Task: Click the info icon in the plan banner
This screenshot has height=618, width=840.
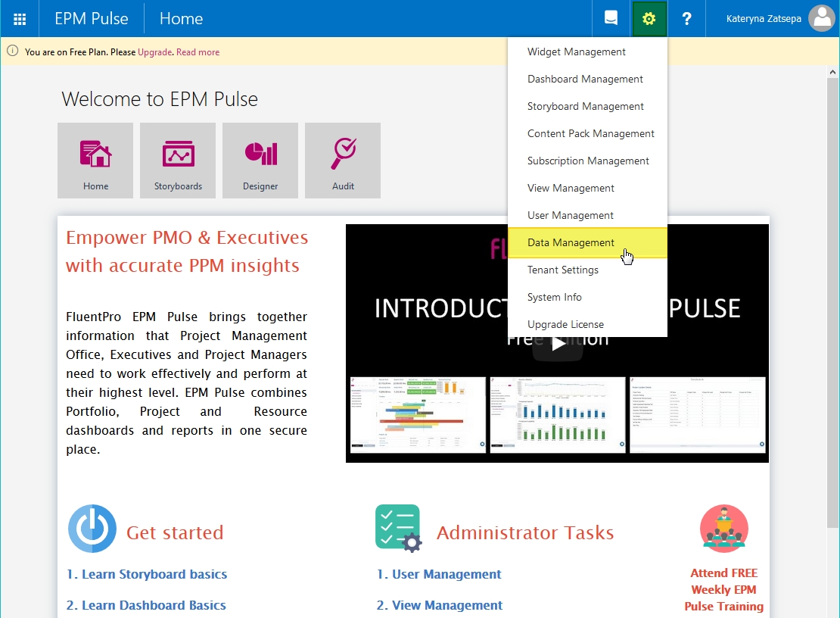Action: (x=12, y=51)
